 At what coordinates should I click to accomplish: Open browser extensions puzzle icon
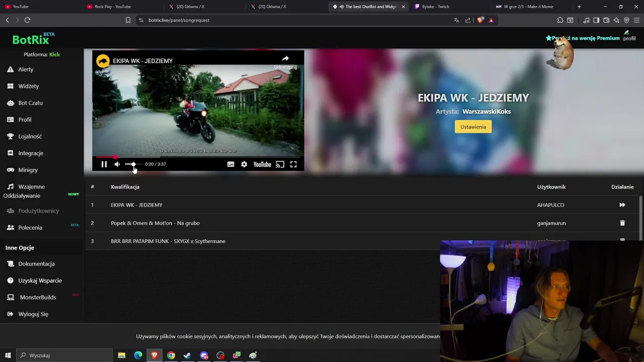[x=560, y=20]
